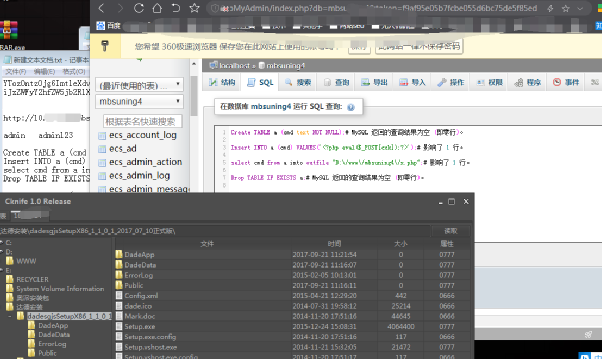This screenshot has width=602, height=360.
Task: Open the 操作 operations tab
Action: [x=451, y=82]
